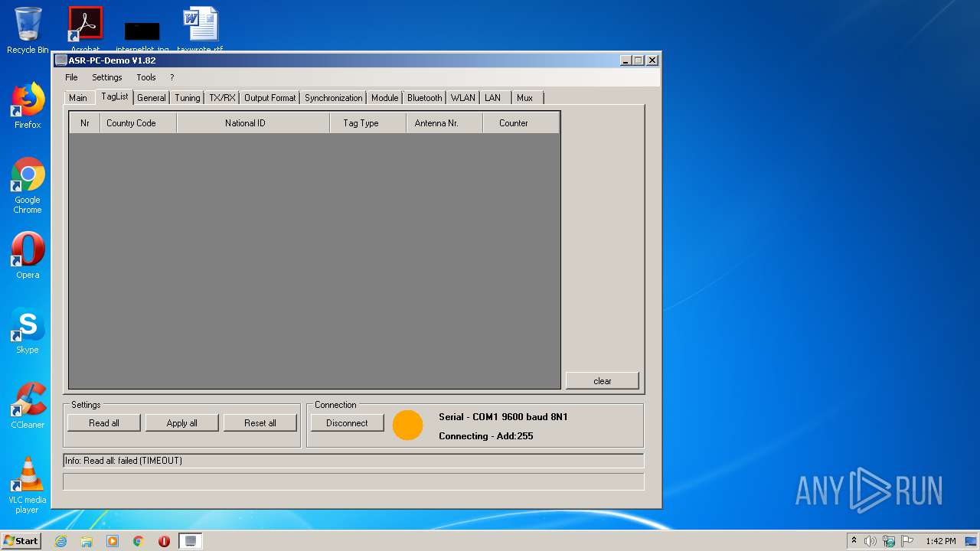980x551 pixels.
Task: Click the ASR-PC-Demo title bar icon
Action: (61, 60)
